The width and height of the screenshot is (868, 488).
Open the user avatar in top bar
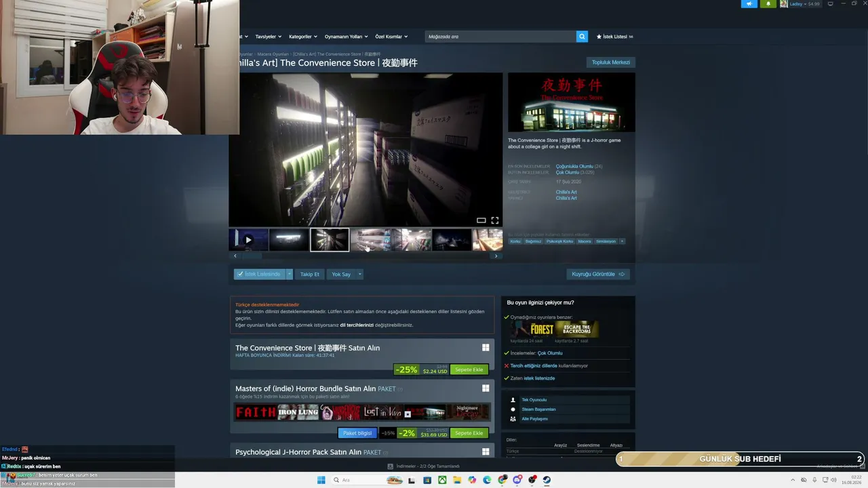click(783, 4)
